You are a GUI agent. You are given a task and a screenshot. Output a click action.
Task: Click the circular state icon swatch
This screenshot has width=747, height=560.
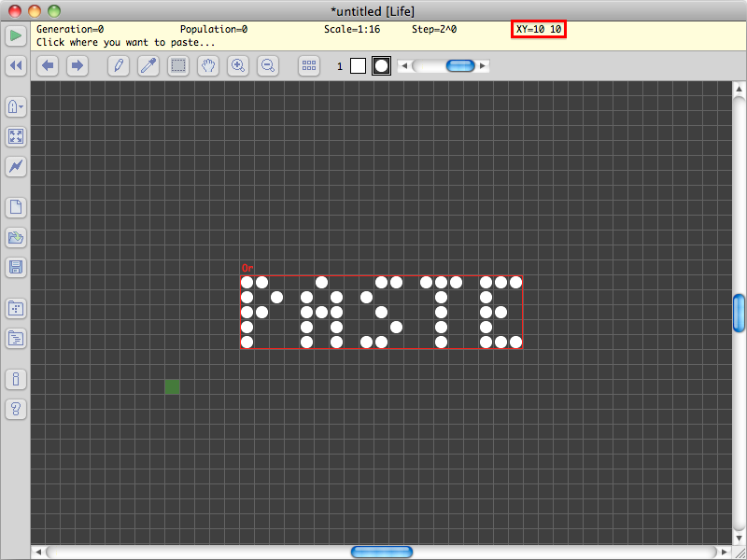pyautogui.click(x=381, y=65)
